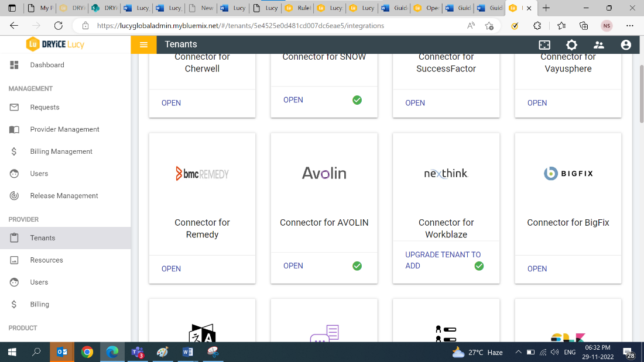Switch to the 'Rule' browser tab
This screenshot has height=362, width=644.
298,8
